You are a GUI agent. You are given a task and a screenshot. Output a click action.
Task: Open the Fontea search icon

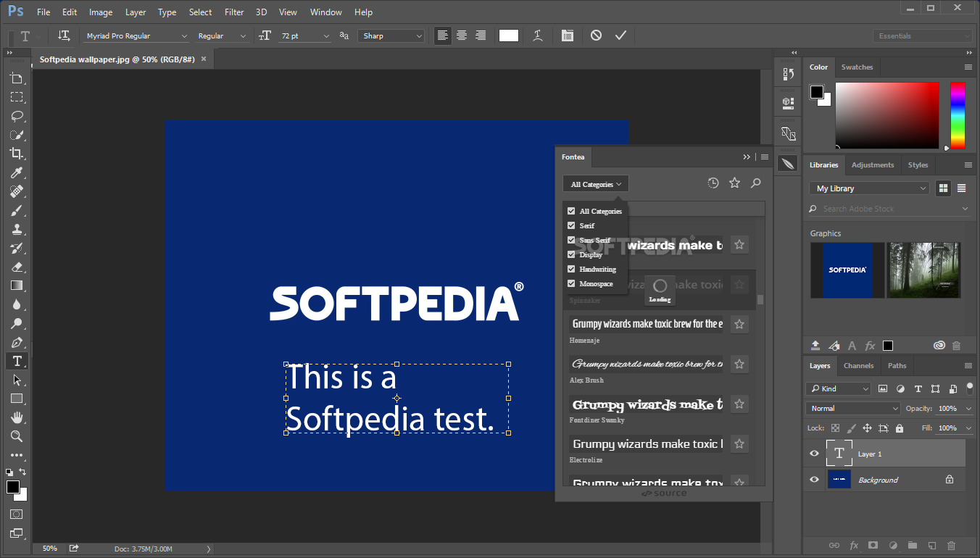click(756, 183)
